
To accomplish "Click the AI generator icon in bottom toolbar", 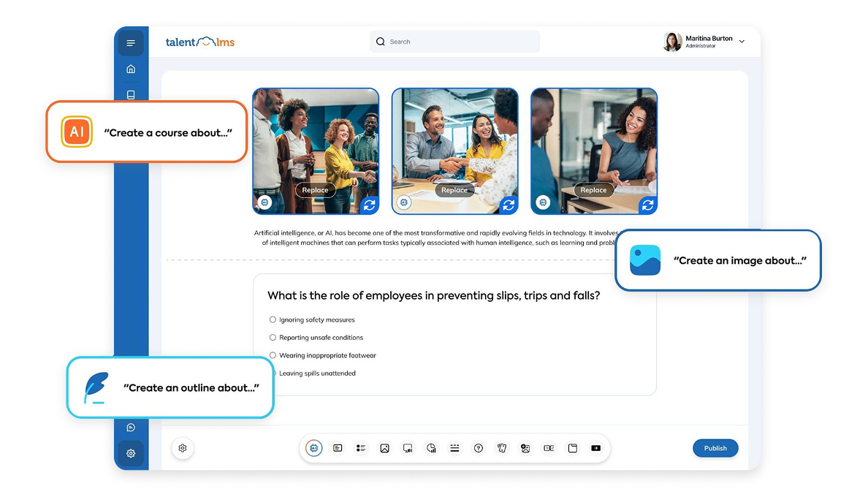I will [x=314, y=448].
